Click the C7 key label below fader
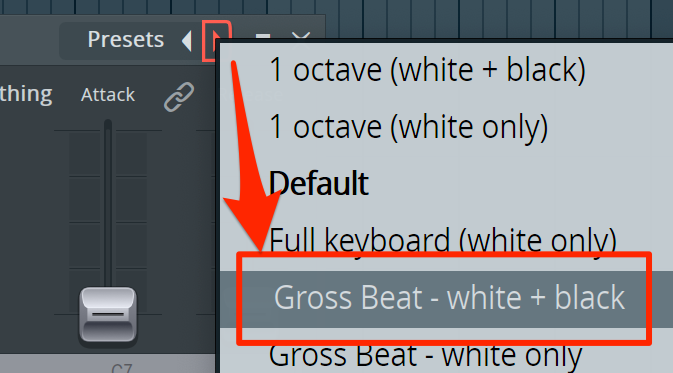 121,368
